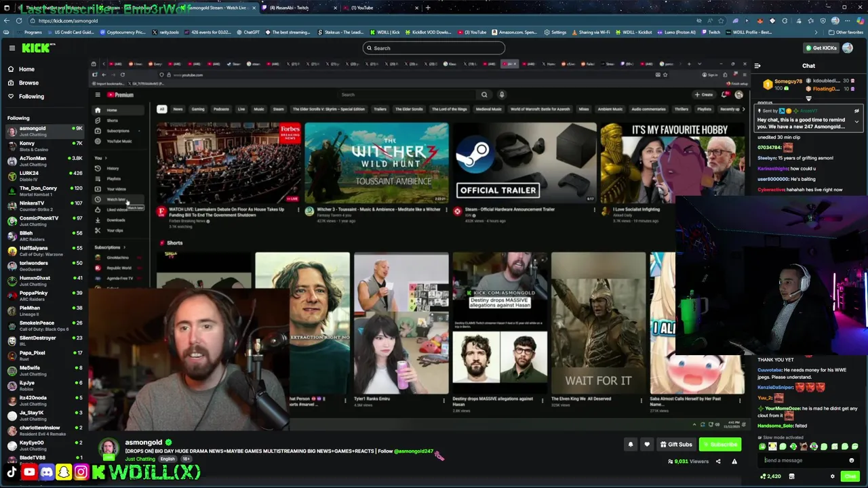Click the green Subscribe button
This screenshot has height=488, width=868.
[721, 445]
